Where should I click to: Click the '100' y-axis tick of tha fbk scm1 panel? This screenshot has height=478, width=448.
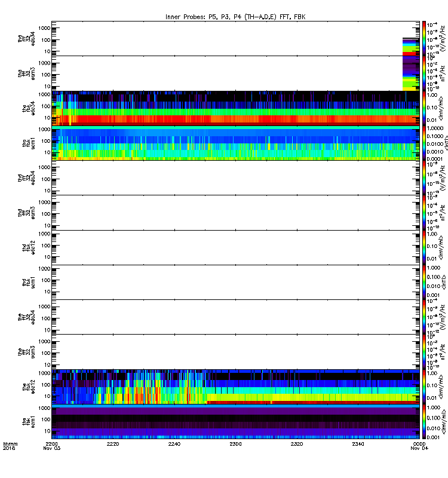(46, 141)
